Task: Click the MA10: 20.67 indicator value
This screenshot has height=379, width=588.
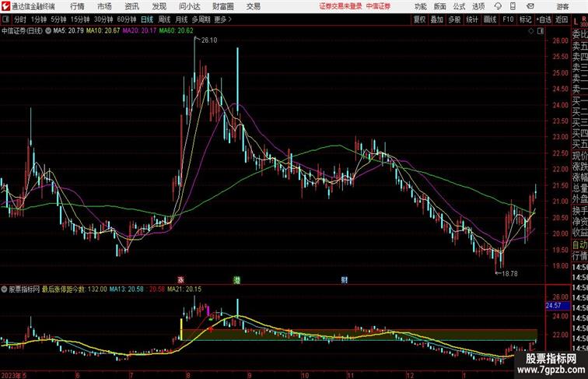Action: coord(103,31)
